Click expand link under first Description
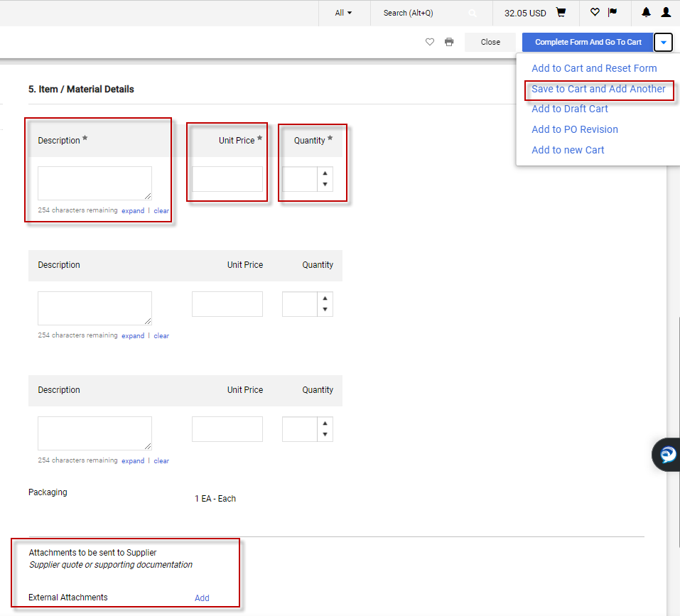680x616 pixels. pos(133,211)
